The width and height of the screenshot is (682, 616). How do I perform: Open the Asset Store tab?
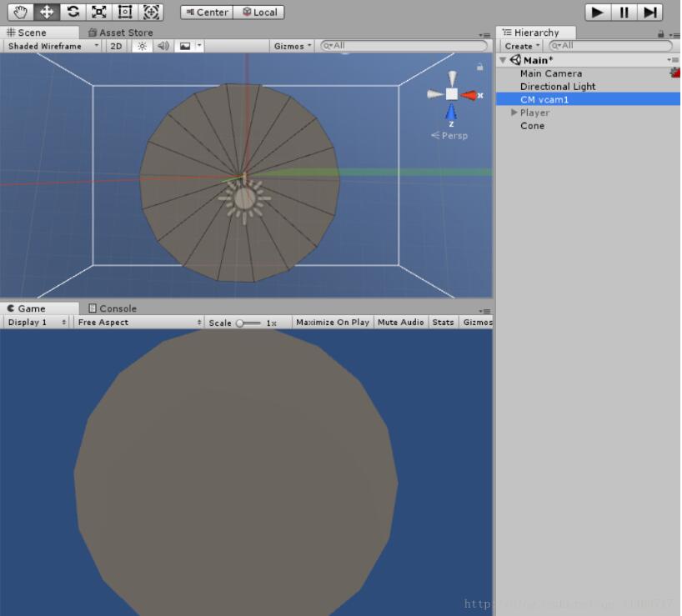click(x=121, y=33)
